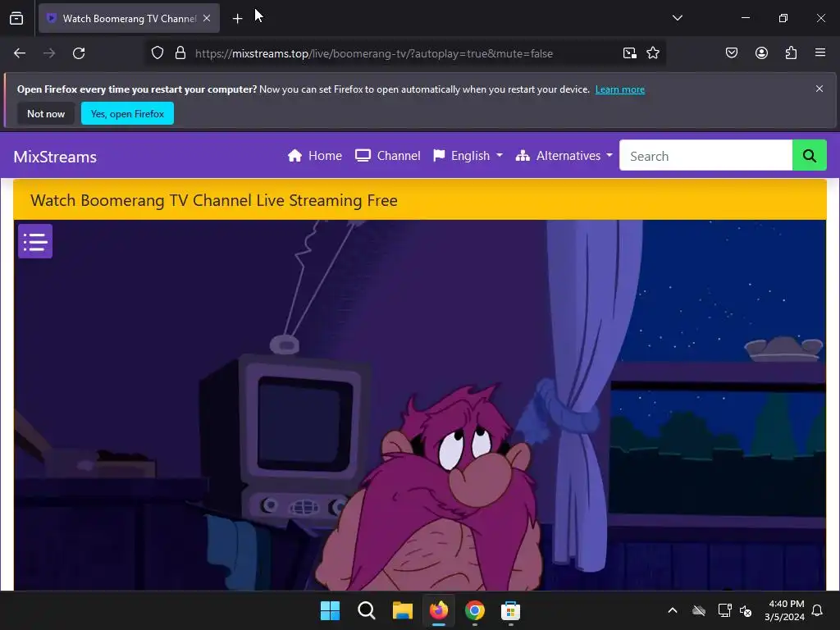Open the Extensions puzzle icon
This screenshot has width=840, height=630.
click(791, 53)
